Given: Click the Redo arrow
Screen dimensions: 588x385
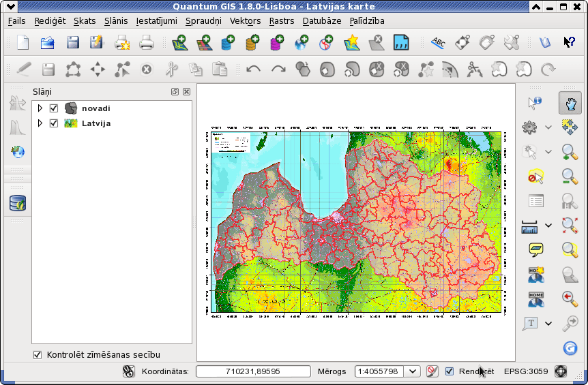Looking at the screenshot, I should point(278,70).
